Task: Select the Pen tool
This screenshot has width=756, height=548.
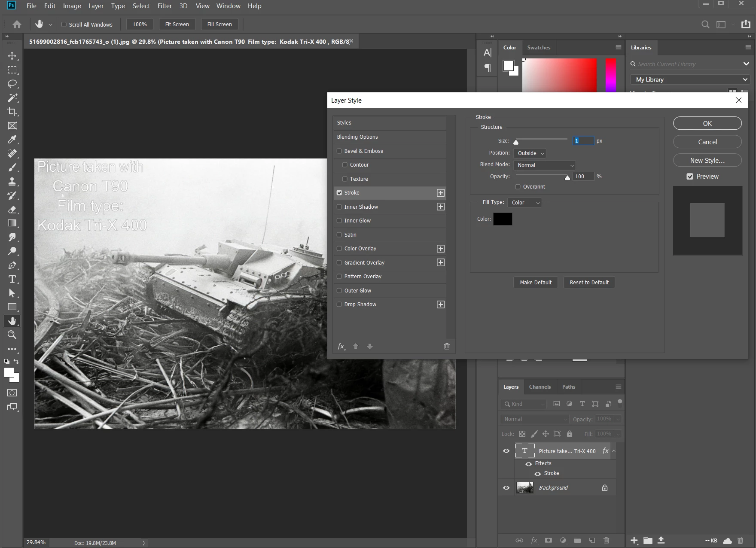Action: (12, 265)
